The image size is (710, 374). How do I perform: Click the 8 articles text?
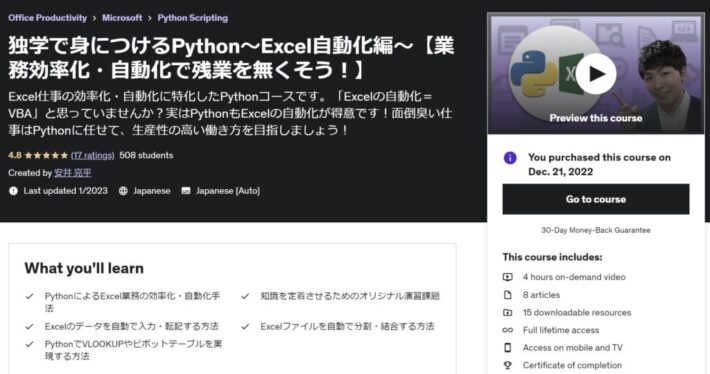(541, 295)
